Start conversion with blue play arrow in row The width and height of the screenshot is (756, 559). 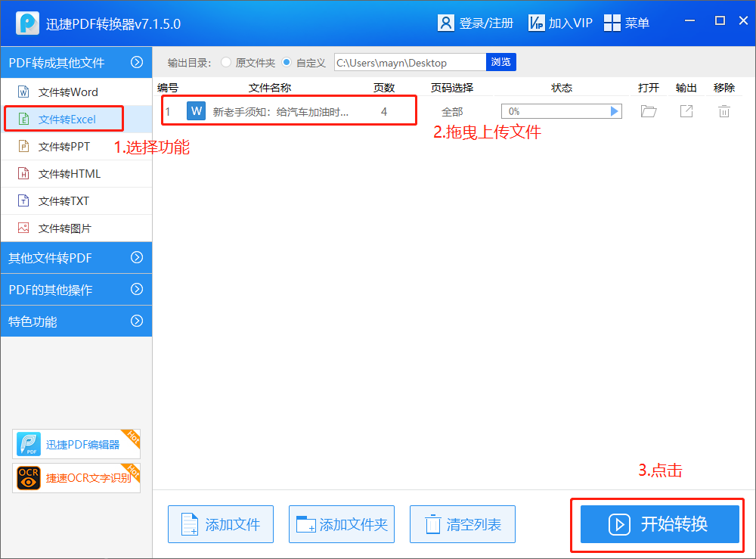coord(614,111)
